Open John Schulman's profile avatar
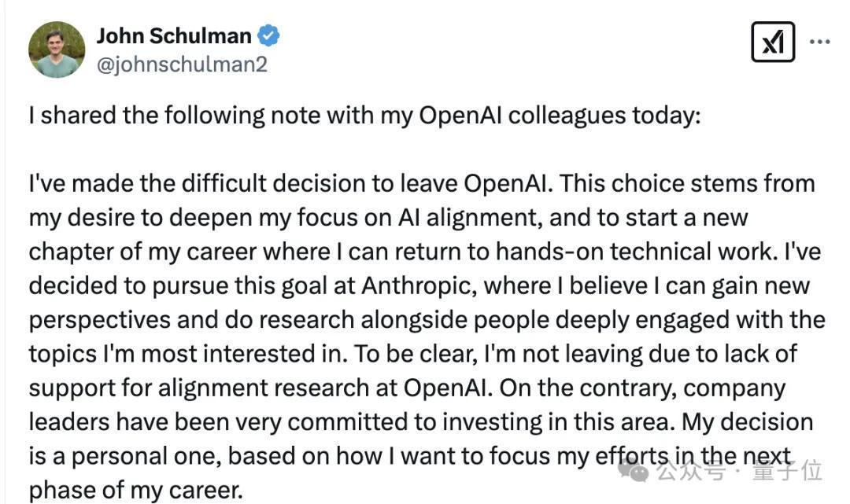The width and height of the screenshot is (850, 504). coord(57,50)
